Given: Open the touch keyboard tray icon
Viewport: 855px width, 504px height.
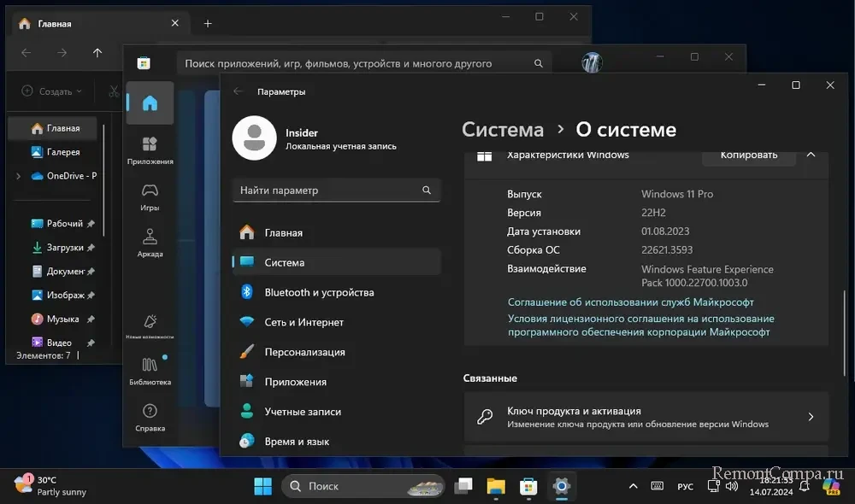Looking at the screenshot, I should pyautogui.click(x=657, y=486).
